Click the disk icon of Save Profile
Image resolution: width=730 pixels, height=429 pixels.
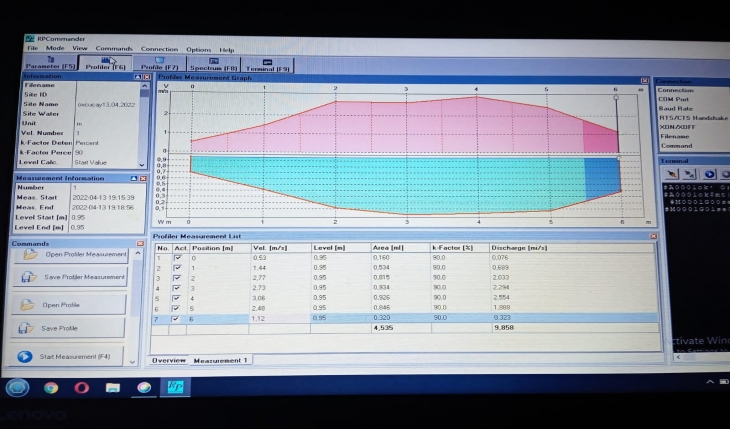click(x=26, y=328)
